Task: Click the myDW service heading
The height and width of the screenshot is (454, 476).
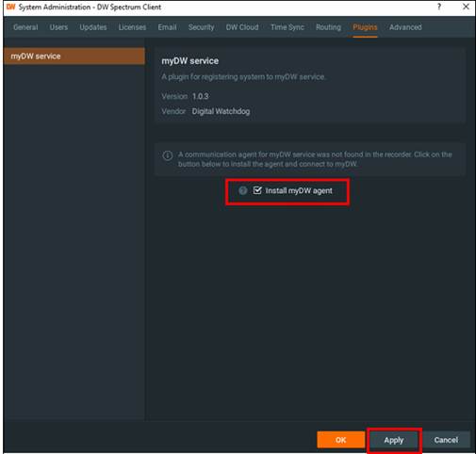Action: pos(190,61)
